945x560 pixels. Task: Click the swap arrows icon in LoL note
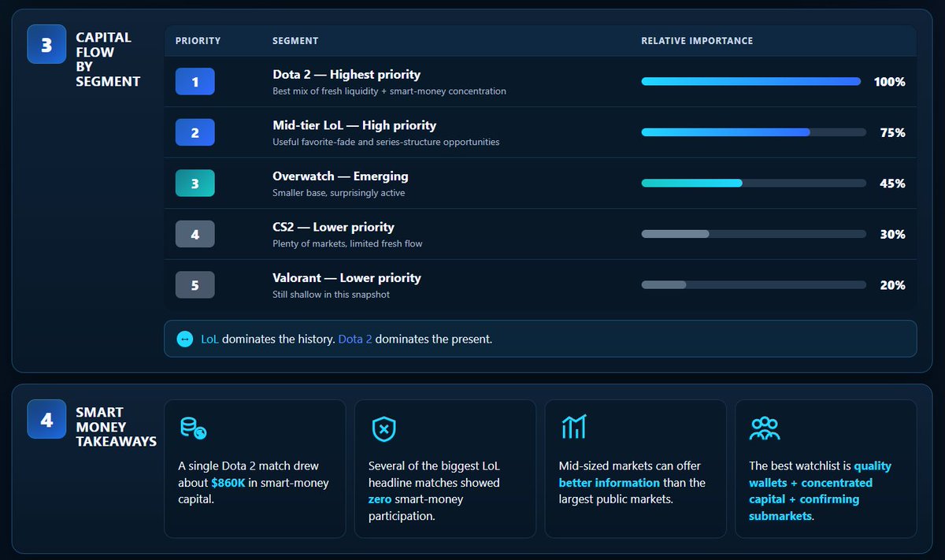pyautogui.click(x=185, y=339)
